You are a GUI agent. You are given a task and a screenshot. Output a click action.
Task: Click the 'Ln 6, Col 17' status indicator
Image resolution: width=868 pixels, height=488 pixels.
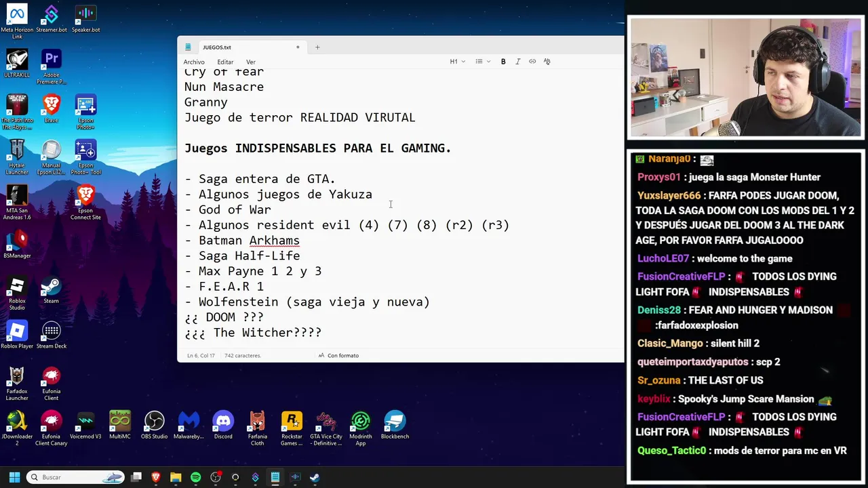click(x=201, y=355)
